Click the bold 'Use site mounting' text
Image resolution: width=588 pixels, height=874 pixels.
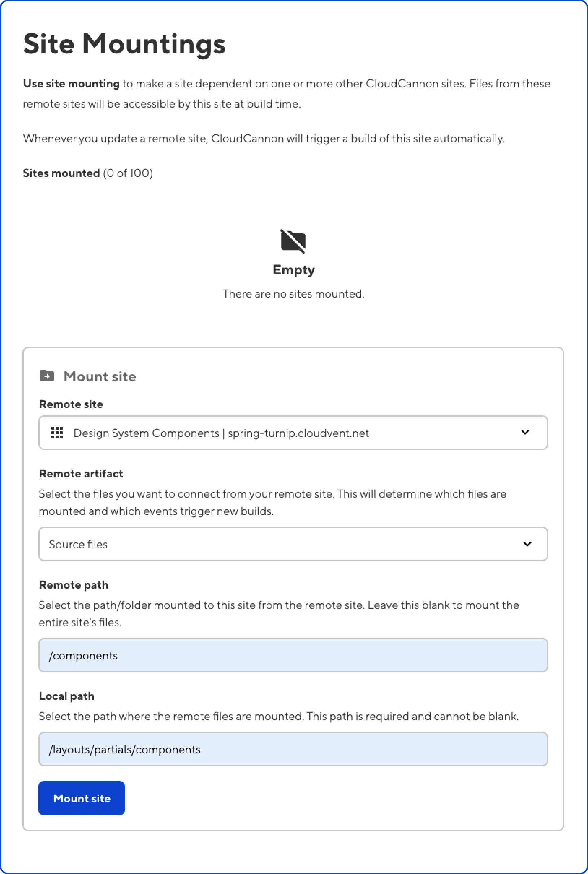click(x=71, y=84)
